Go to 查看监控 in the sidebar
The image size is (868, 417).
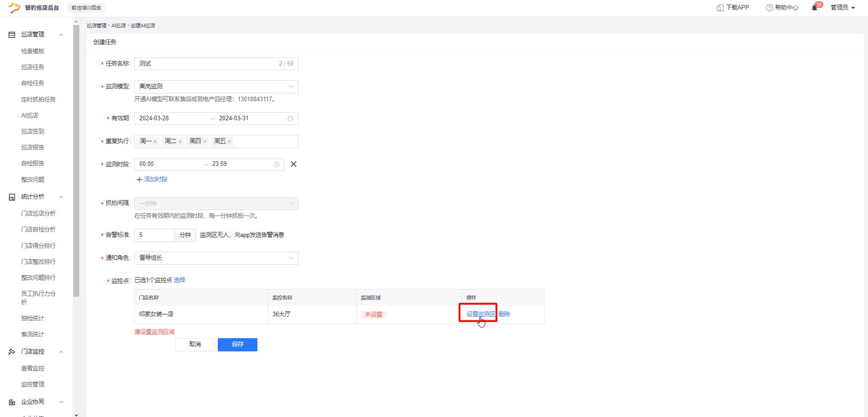(33, 368)
